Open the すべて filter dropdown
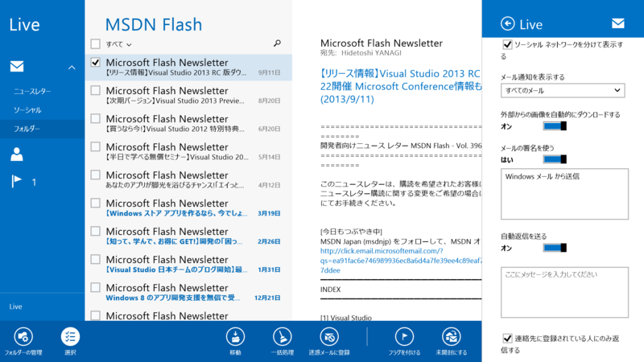 (118, 44)
